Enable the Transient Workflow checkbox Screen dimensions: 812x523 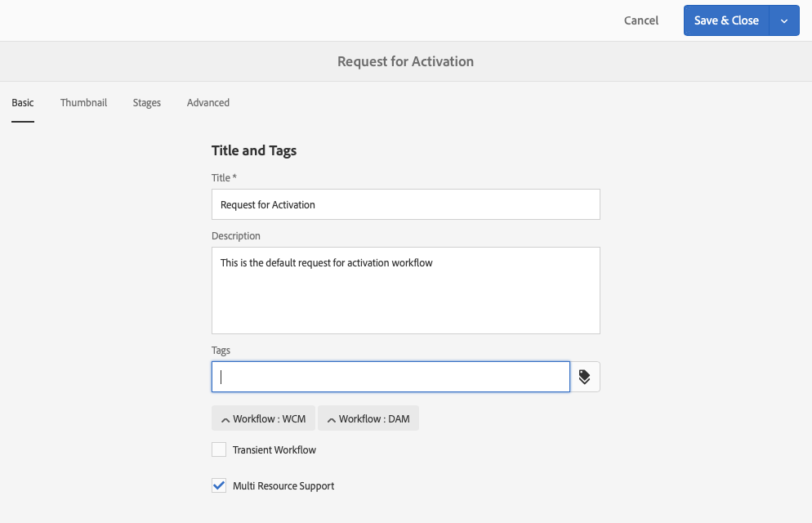(219, 449)
